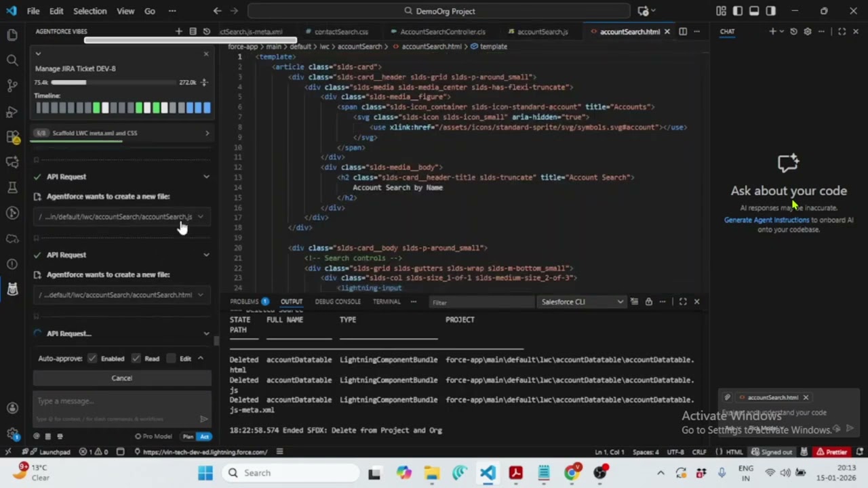Open Salesforce CLI output channel dropdown

click(582, 302)
